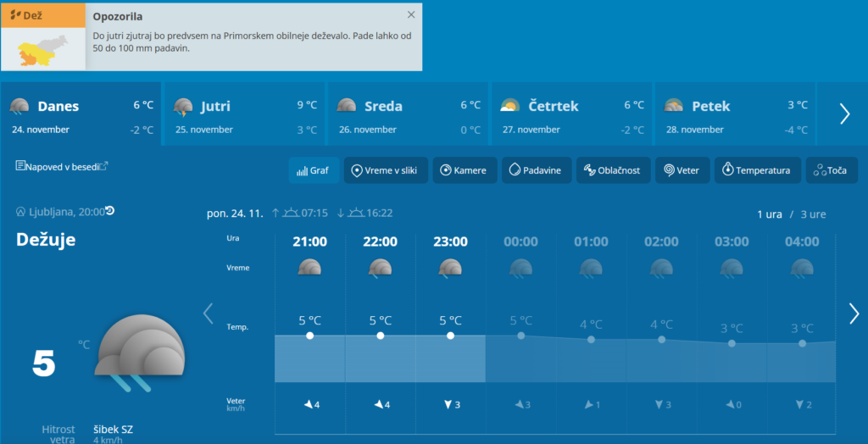Show next hours in hourly chart
This screenshot has width=868, height=444.
pos(854,314)
